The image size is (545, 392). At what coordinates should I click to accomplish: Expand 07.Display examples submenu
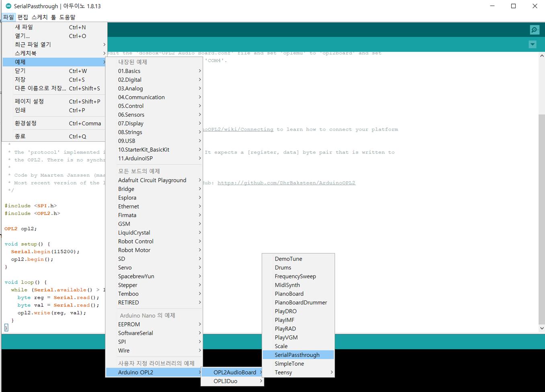(x=154, y=123)
